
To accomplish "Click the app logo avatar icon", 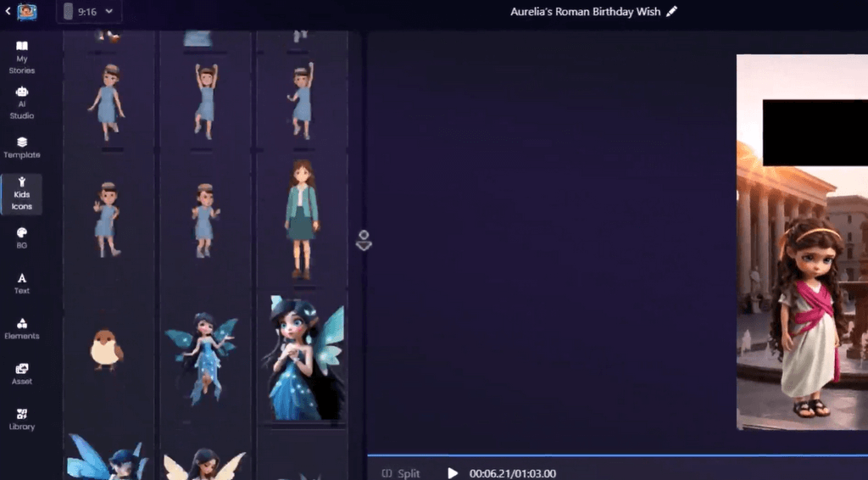I will click(x=27, y=12).
